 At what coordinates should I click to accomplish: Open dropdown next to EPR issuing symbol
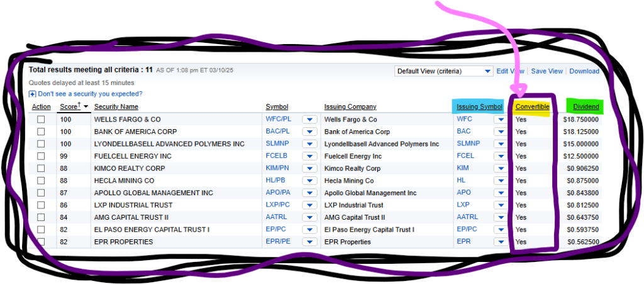tap(501, 242)
